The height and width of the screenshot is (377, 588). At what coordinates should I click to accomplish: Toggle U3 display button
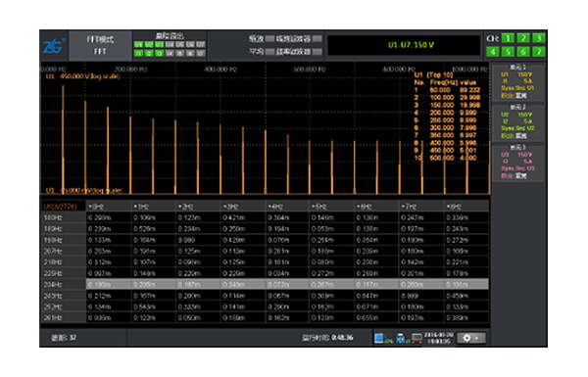(160, 45)
